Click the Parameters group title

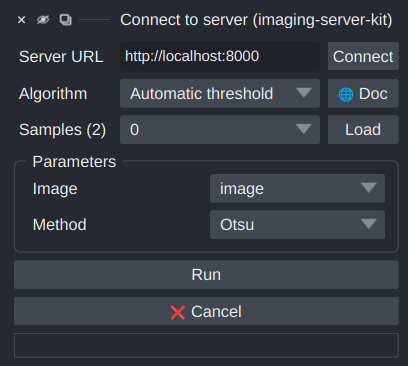click(74, 162)
